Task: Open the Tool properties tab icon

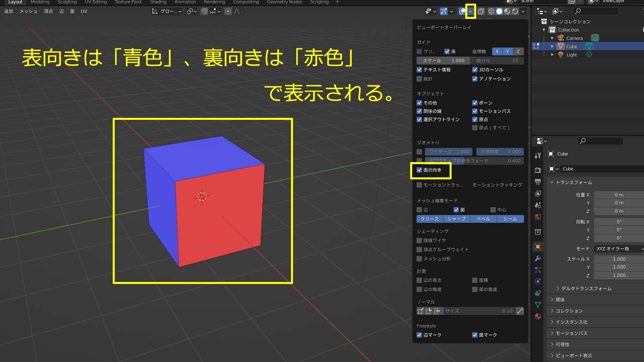Action: pyautogui.click(x=538, y=156)
